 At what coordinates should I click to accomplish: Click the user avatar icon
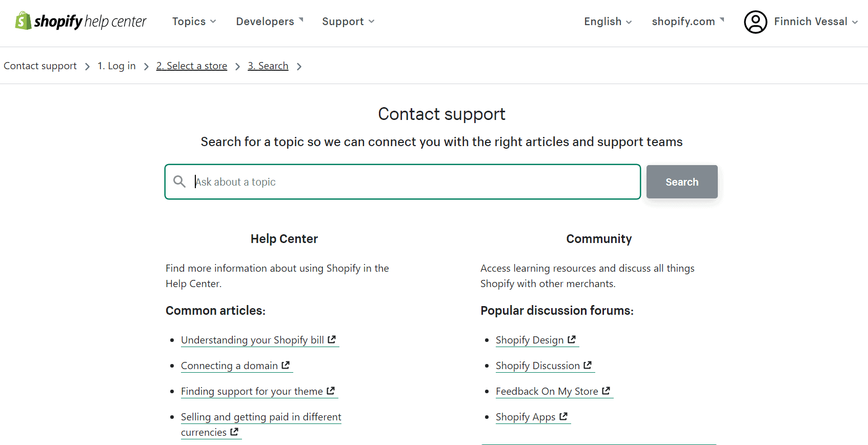755,22
